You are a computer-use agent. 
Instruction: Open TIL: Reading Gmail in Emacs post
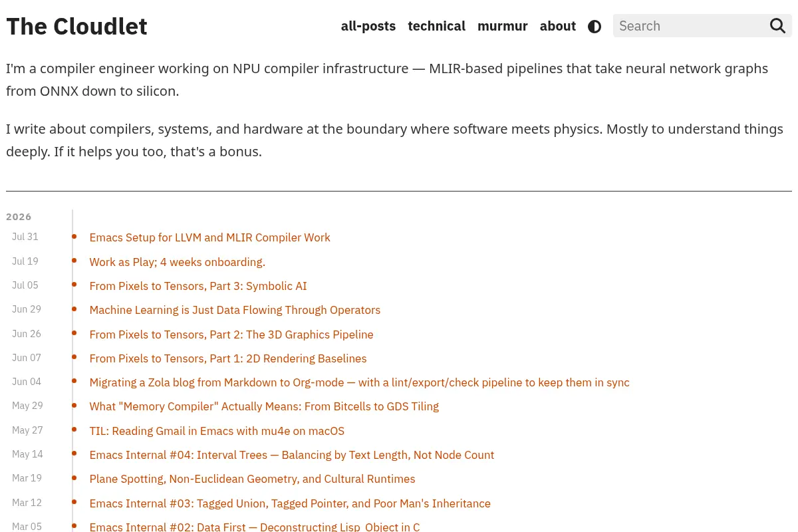217,431
